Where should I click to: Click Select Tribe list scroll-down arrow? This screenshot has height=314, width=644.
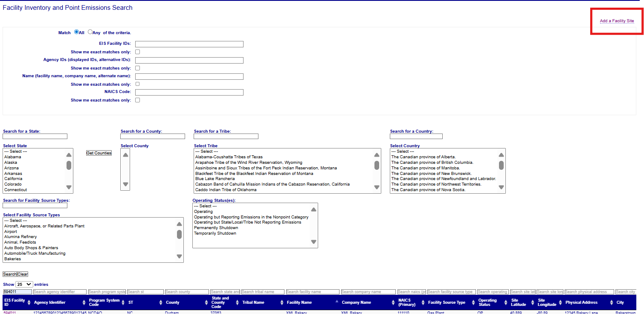click(377, 187)
